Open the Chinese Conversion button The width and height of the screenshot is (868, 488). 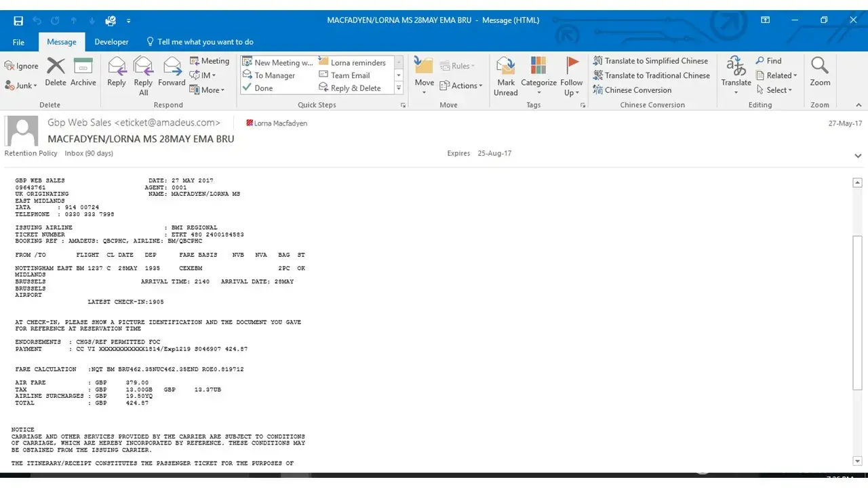point(632,90)
